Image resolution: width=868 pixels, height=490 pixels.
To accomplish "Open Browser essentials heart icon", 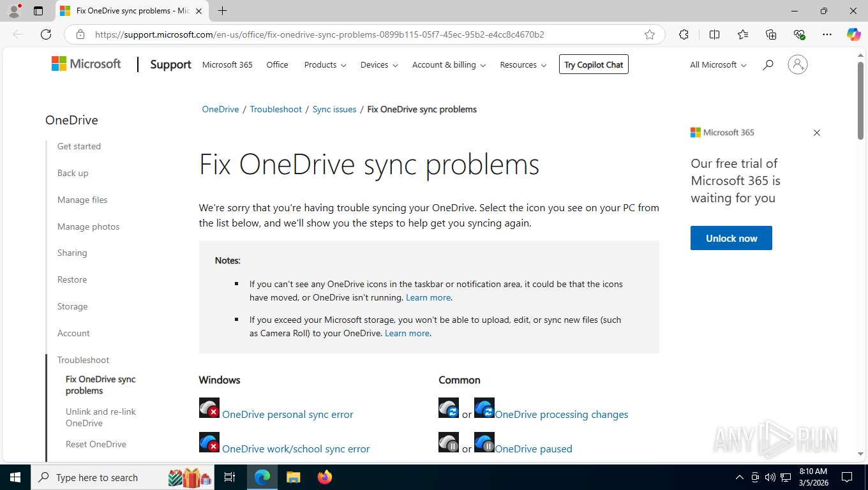I will coord(799,34).
